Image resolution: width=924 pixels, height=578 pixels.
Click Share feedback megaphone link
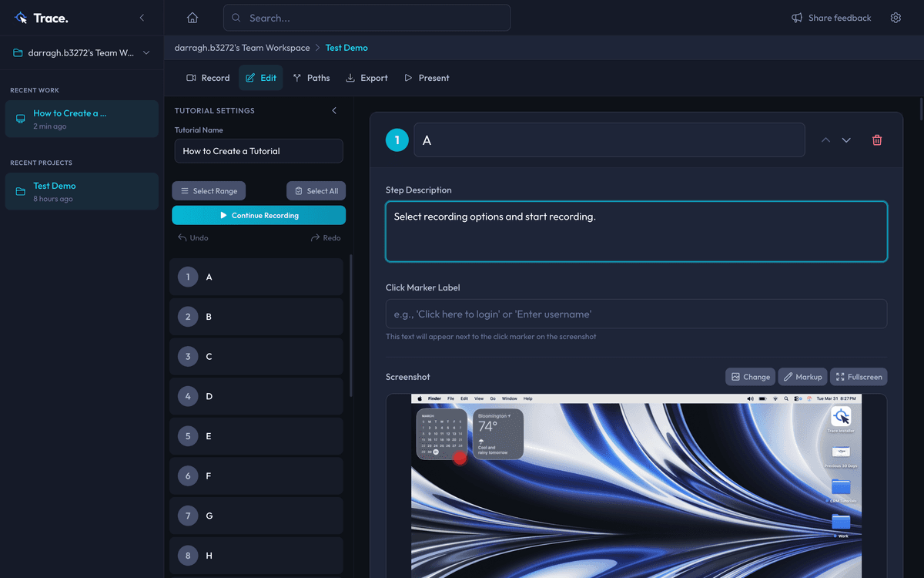(x=832, y=18)
